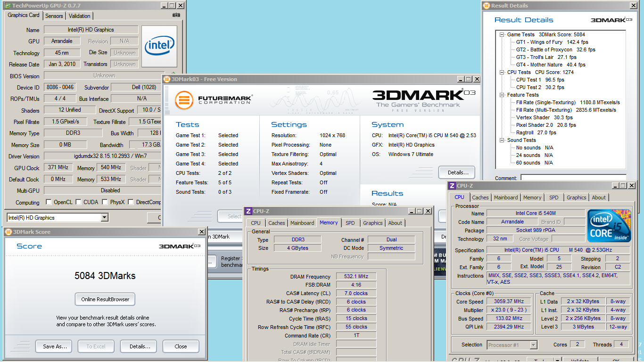The width and height of the screenshot is (644, 362).
Task: Collapse the CPU Tests tree node
Action: 503,72
